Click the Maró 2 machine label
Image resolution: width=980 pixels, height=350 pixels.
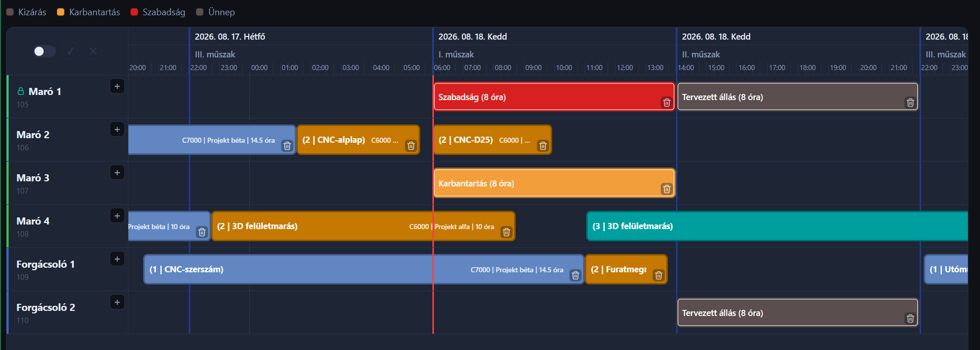pos(33,135)
